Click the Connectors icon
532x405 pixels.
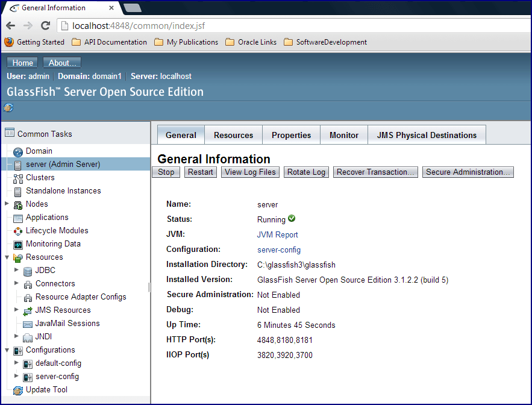[x=27, y=283]
